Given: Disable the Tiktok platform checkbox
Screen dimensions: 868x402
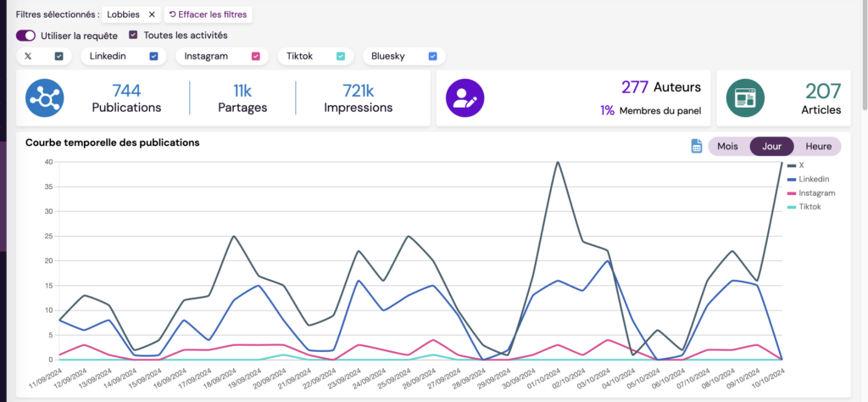Looking at the screenshot, I should pyautogui.click(x=341, y=56).
